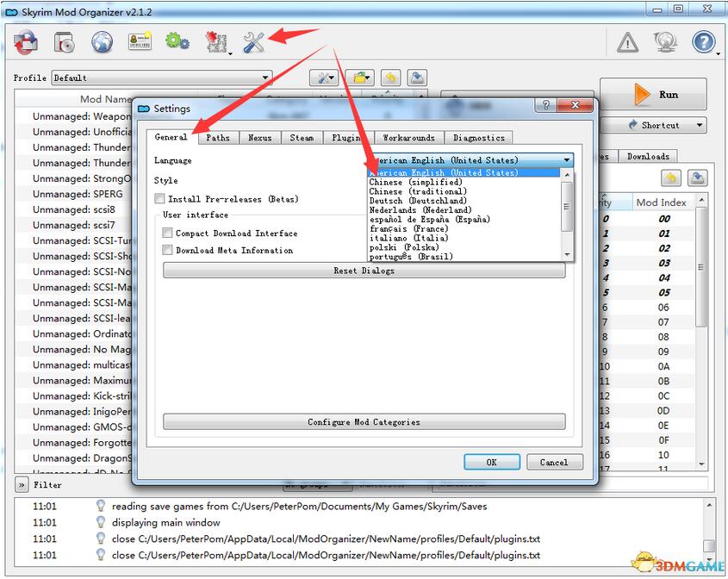This screenshot has height=579, width=728.
Task: Open the warning triangle problems icon
Action: click(627, 42)
